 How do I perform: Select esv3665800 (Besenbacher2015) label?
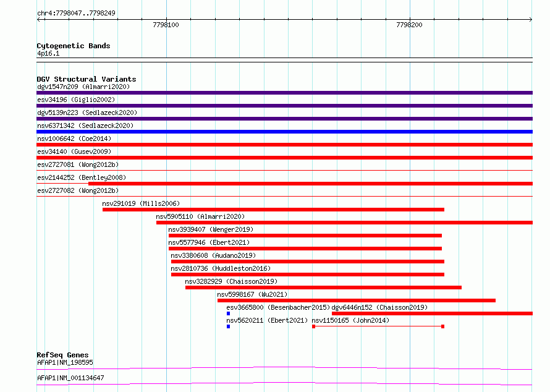278,307
